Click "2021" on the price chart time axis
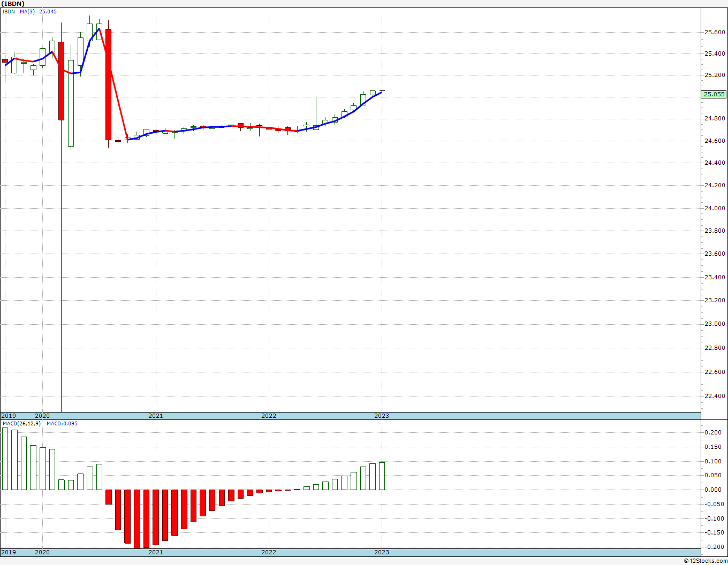The image size is (728, 565). pyautogui.click(x=156, y=416)
